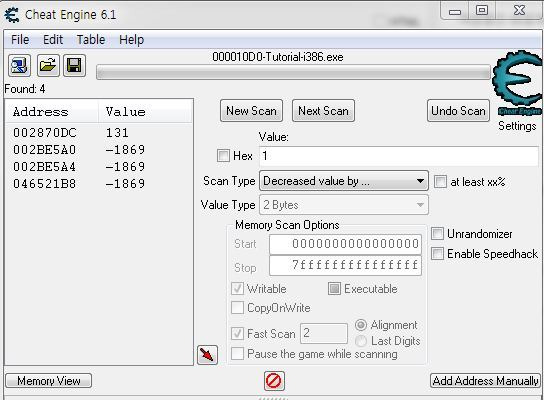Click the Stop address field
This screenshot has width=544, height=400.
click(x=346, y=265)
